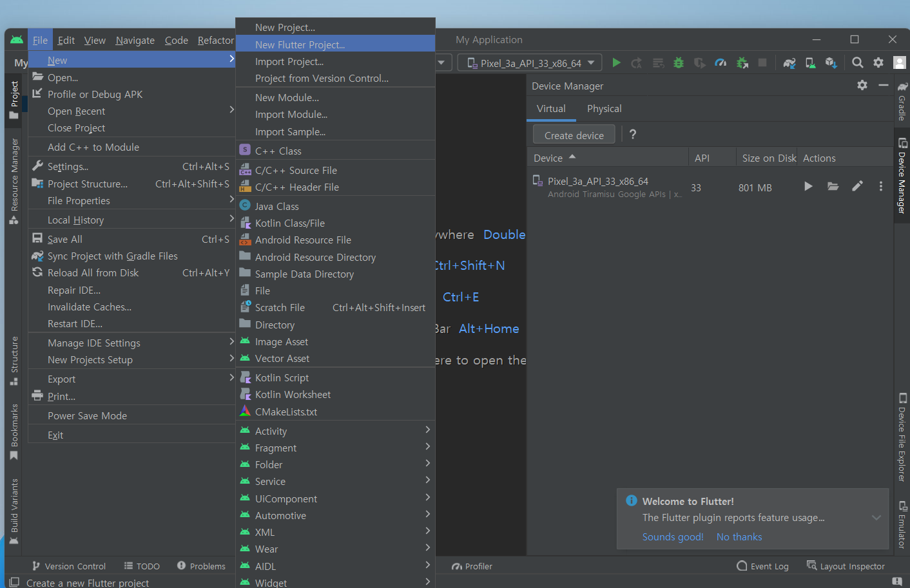Open Resource Manager sidebar tab
Viewport: 910px width, 588px height.
[x=14, y=181]
